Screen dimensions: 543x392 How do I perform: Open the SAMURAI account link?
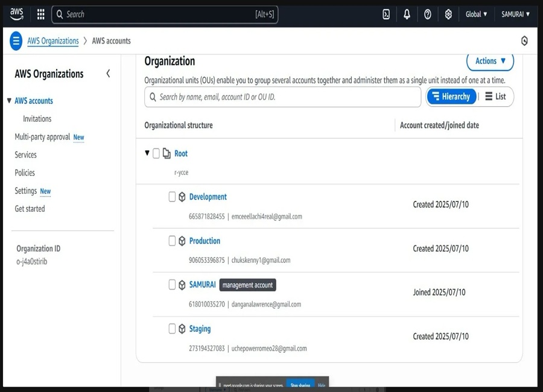point(202,285)
